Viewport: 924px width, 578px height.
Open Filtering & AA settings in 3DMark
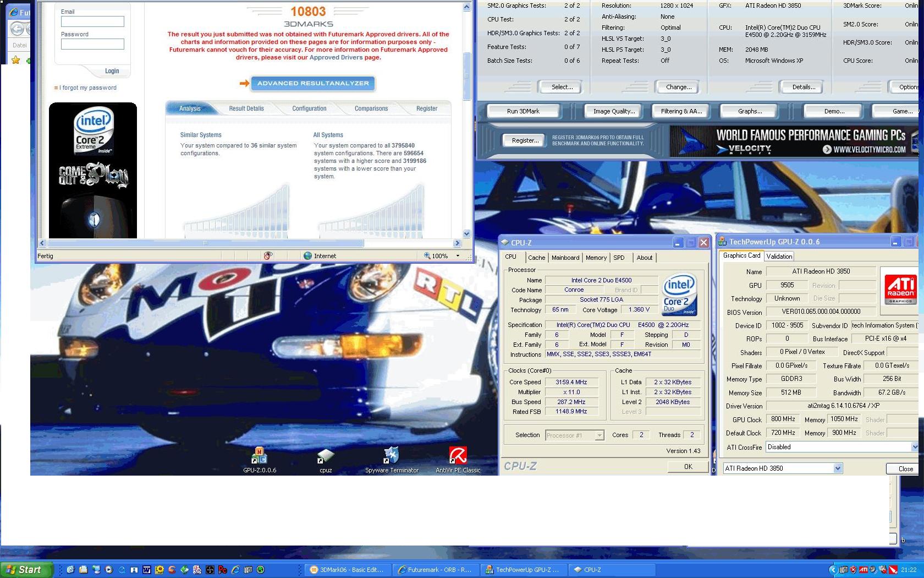(681, 111)
